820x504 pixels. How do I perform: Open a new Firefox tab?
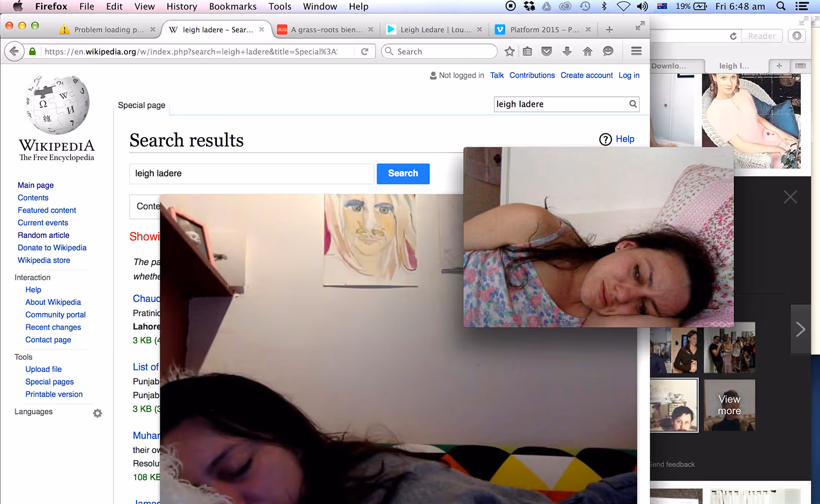[x=609, y=30]
